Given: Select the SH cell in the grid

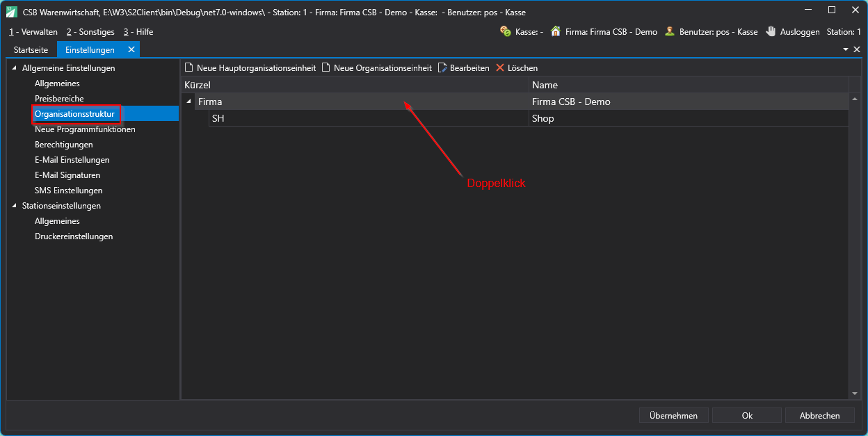Looking at the screenshot, I should pyautogui.click(x=369, y=118).
